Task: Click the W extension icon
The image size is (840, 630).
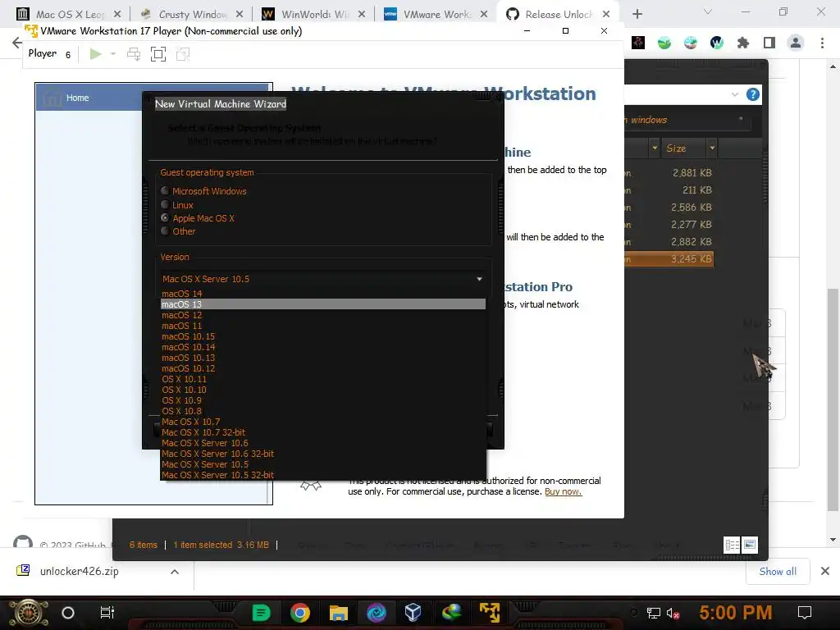Action: [x=717, y=43]
